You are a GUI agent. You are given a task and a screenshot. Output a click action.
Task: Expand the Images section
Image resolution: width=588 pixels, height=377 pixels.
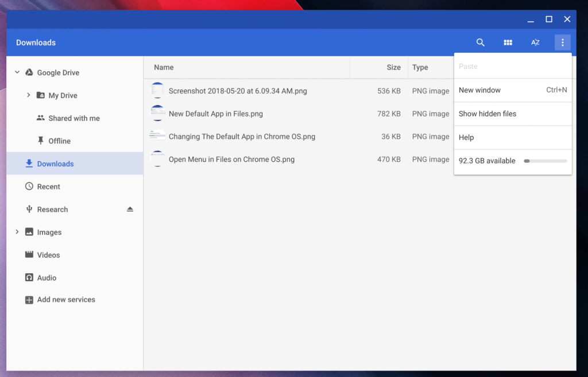click(17, 232)
